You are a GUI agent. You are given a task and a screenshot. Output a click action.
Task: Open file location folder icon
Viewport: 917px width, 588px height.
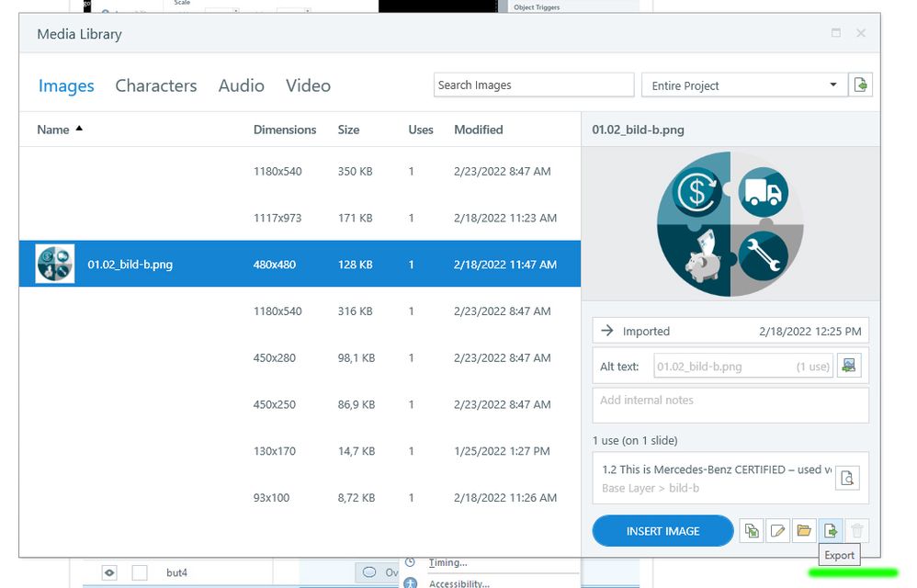pos(804,531)
